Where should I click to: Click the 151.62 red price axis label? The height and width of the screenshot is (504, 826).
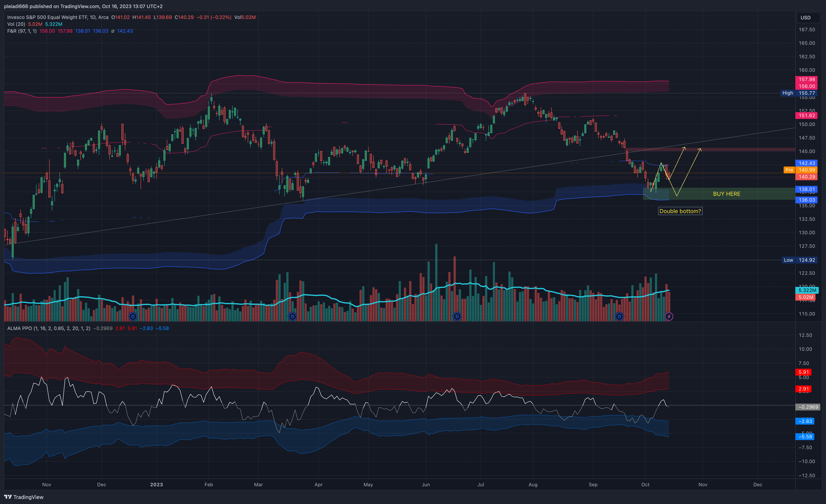807,116
